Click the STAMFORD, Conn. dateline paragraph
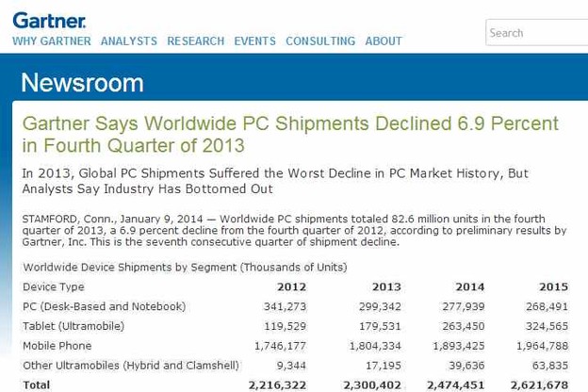 coord(294,230)
